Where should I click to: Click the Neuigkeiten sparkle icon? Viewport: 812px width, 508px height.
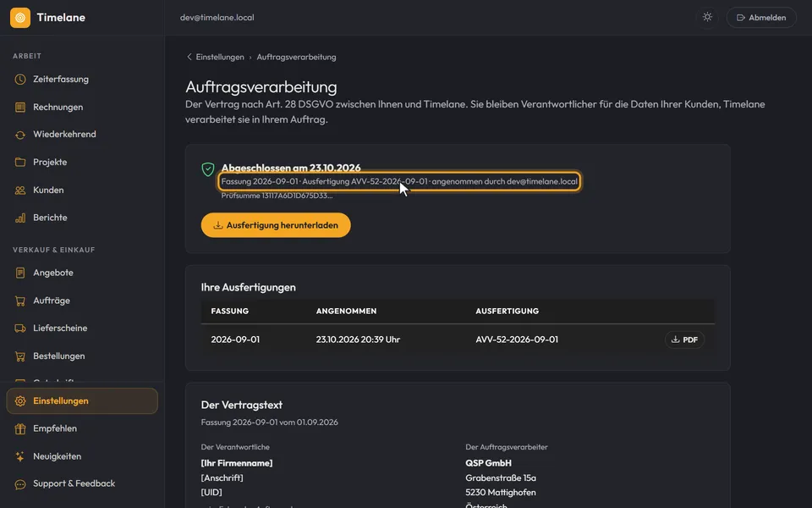coord(20,456)
